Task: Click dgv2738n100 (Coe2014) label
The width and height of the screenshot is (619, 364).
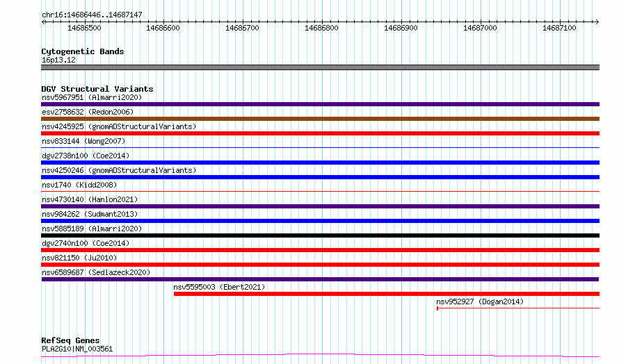Action: 86,156
